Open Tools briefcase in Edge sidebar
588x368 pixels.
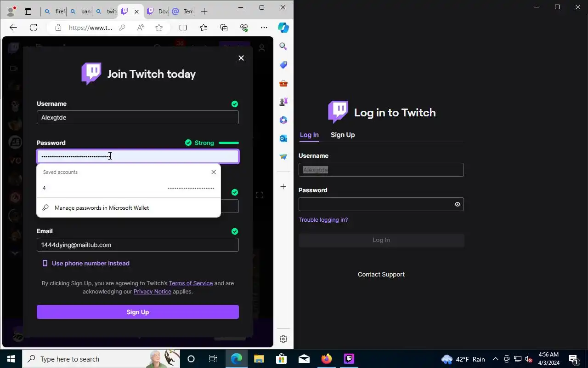[283, 83]
